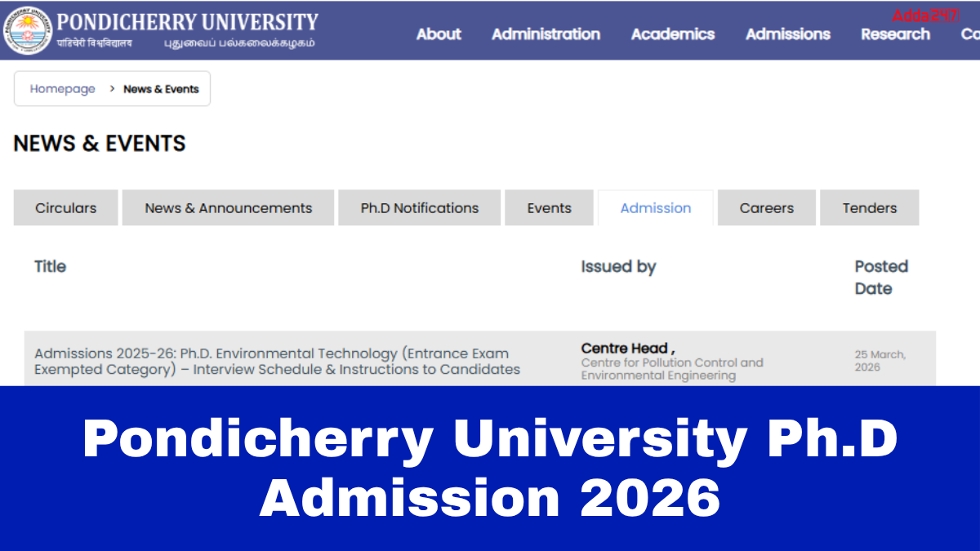Open the About menu

pos(439,34)
